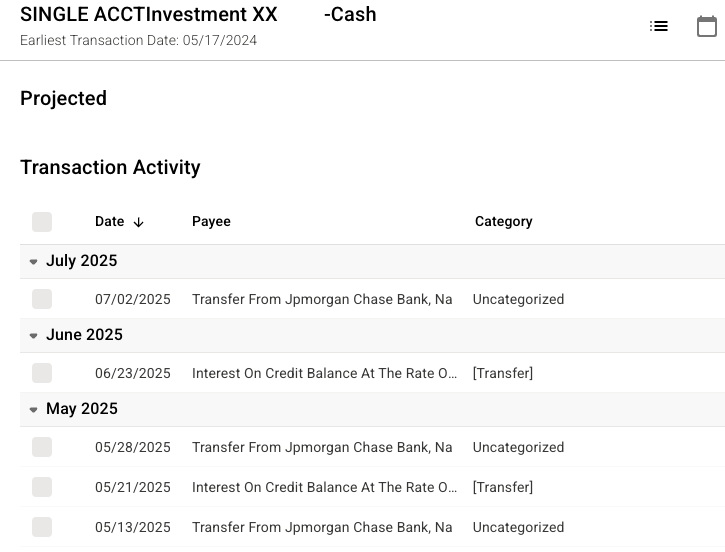This screenshot has height=552, width=725.
Task: Open the list view icon
Action: (x=659, y=27)
